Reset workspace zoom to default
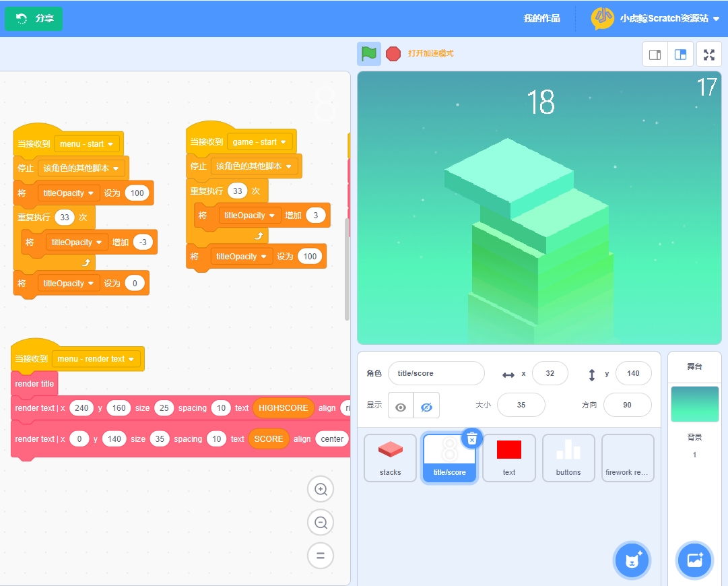This screenshot has height=586, width=728. coord(321,556)
